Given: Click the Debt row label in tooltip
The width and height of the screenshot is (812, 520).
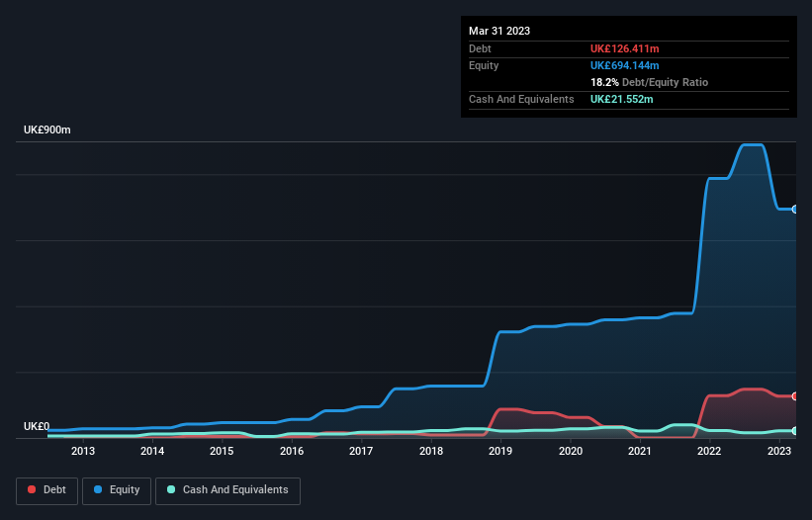Looking at the screenshot, I should coord(480,48).
